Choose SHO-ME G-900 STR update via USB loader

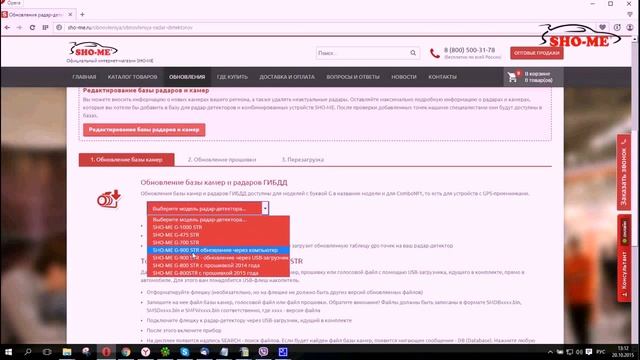[x=218, y=258]
